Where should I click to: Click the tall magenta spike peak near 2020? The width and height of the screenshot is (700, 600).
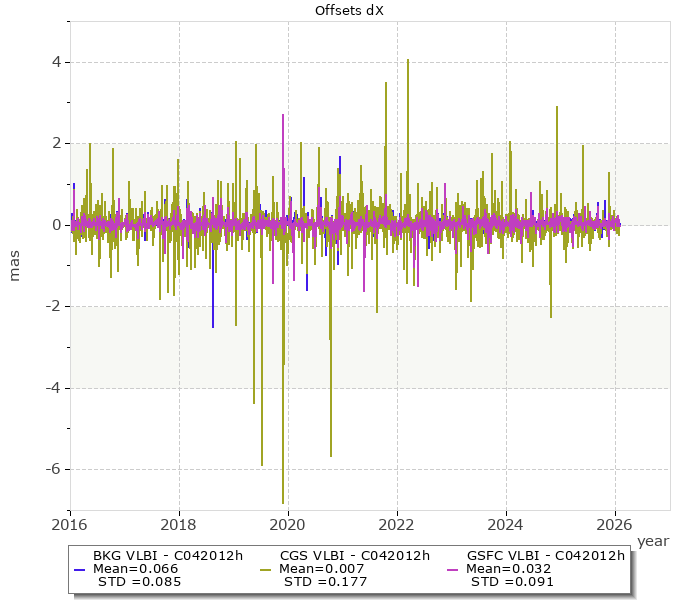[x=283, y=115]
